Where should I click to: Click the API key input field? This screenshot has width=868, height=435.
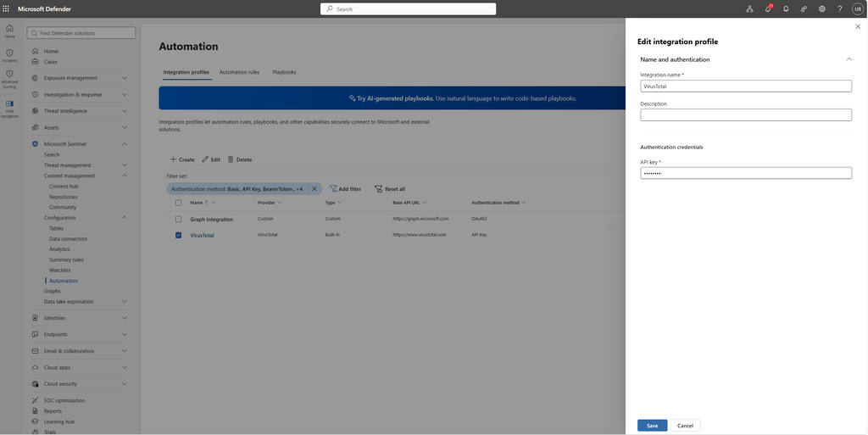pyautogui.click(x=746, y=173)
